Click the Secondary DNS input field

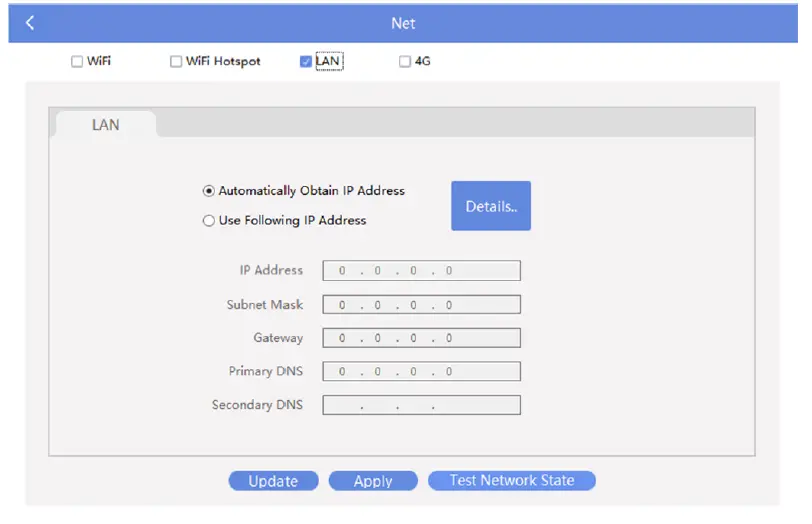[422, 405]
